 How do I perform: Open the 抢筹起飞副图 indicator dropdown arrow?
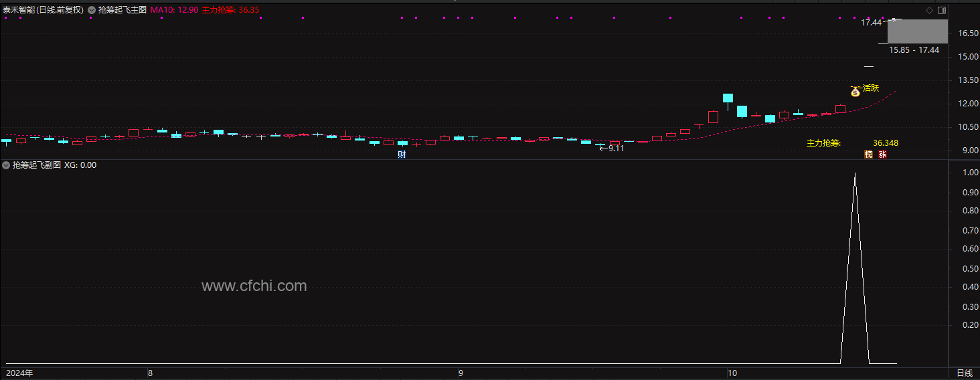[x=7, y=165]
